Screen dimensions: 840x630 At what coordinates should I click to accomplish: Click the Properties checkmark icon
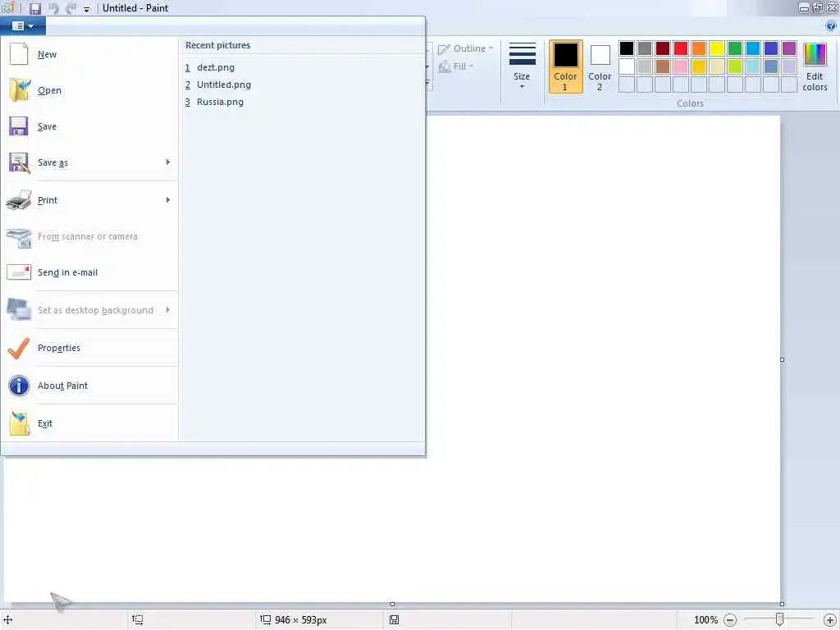tap(19, 348)
